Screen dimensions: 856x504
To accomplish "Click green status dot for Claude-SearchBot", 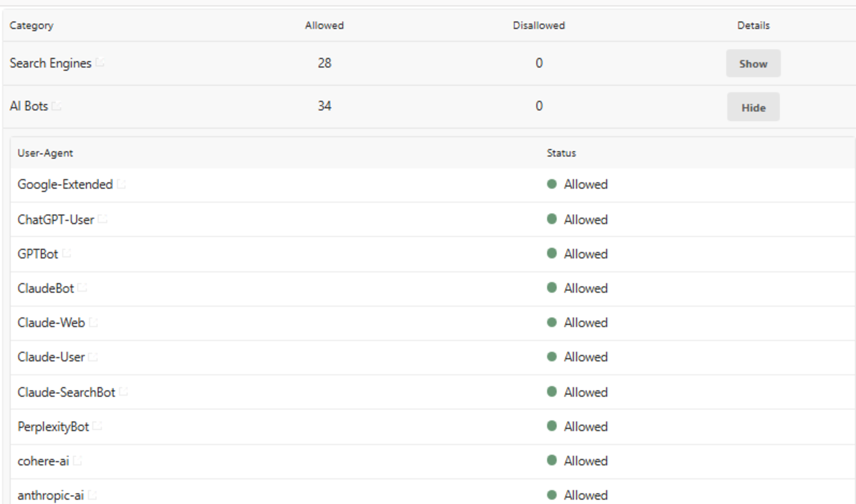I will 551,391.
